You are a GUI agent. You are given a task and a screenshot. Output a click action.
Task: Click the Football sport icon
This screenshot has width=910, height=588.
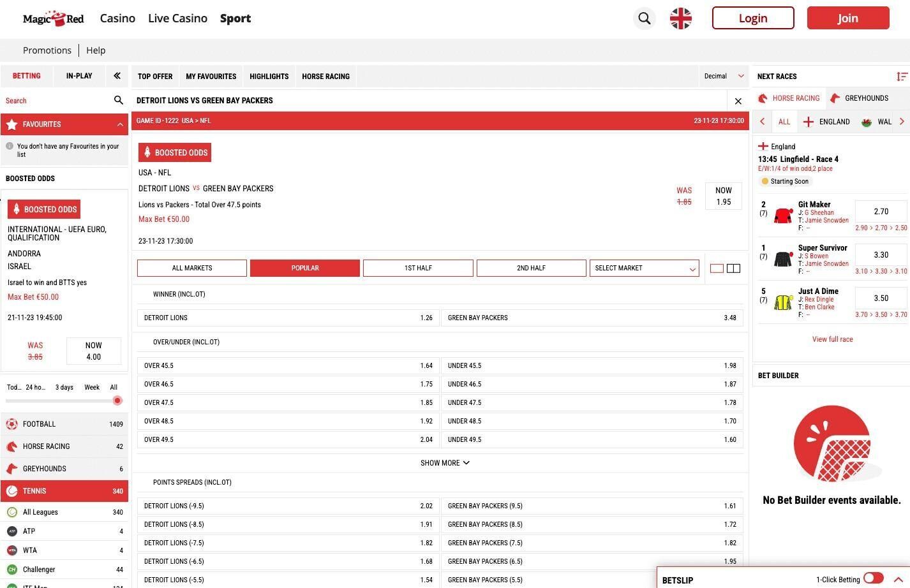coord(11,424)
